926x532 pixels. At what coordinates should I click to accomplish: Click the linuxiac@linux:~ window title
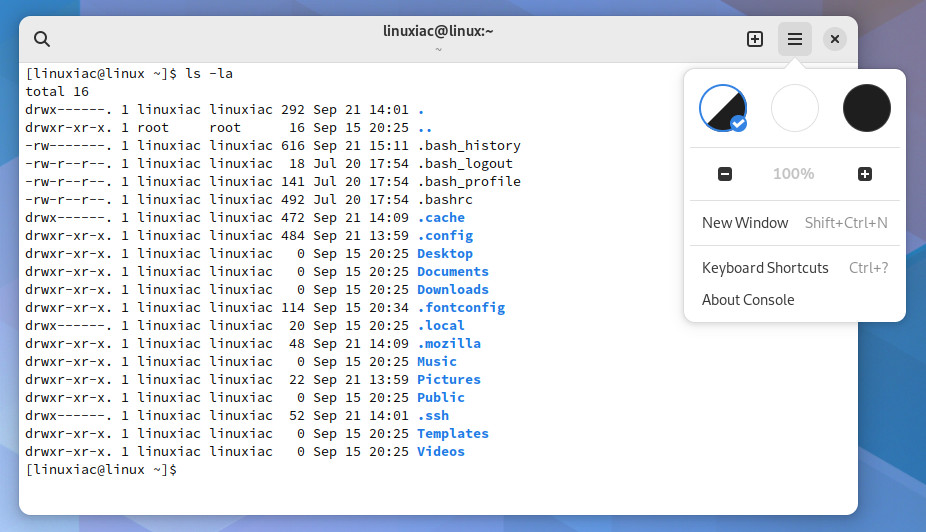(438, 31)
